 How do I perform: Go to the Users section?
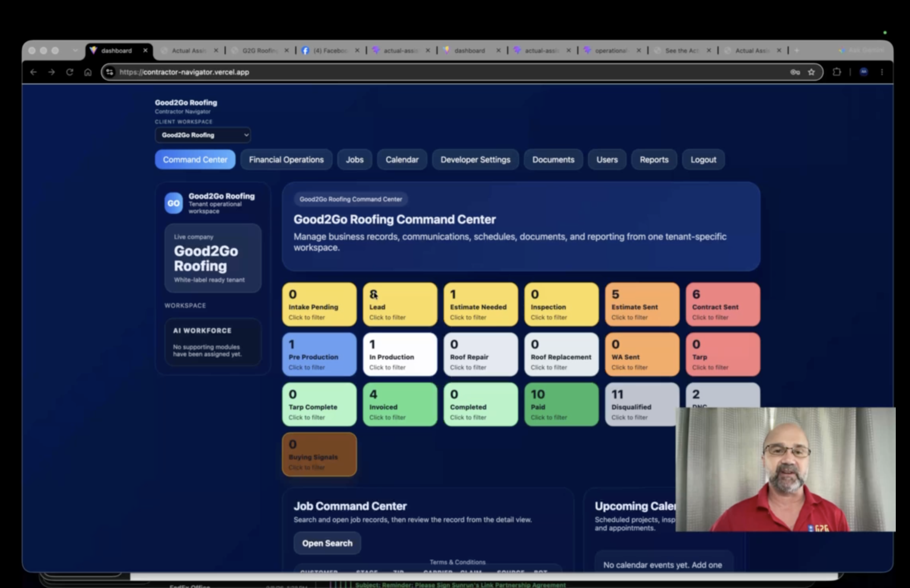click(607, 160)
